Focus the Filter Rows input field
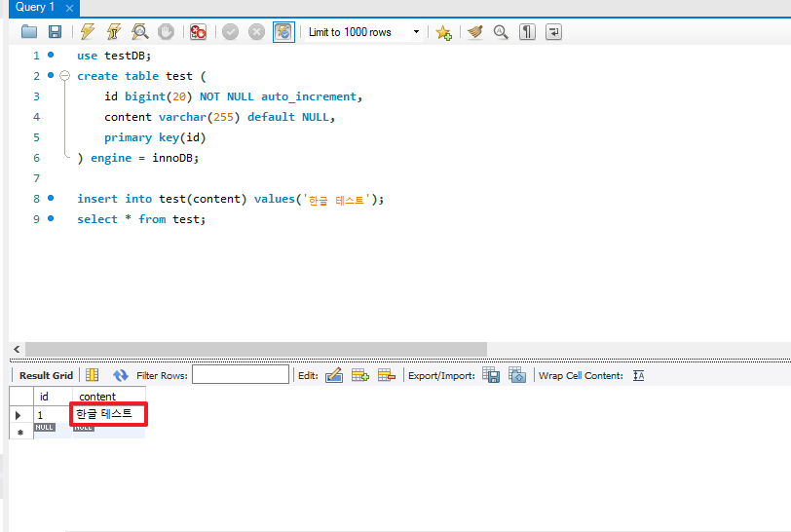Screen dimensions: 791x532 [x=241, y=374]
